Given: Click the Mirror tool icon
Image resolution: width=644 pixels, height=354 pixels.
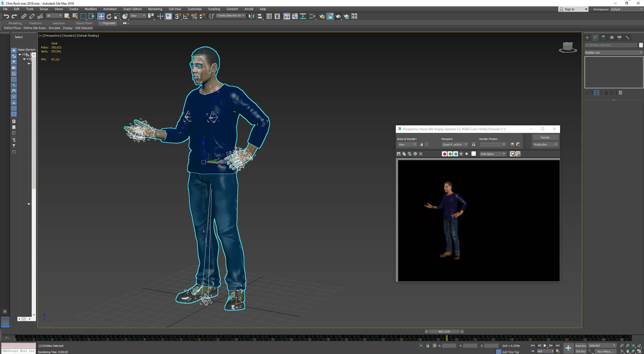Looking at the screenshot, I should (251, 16).
